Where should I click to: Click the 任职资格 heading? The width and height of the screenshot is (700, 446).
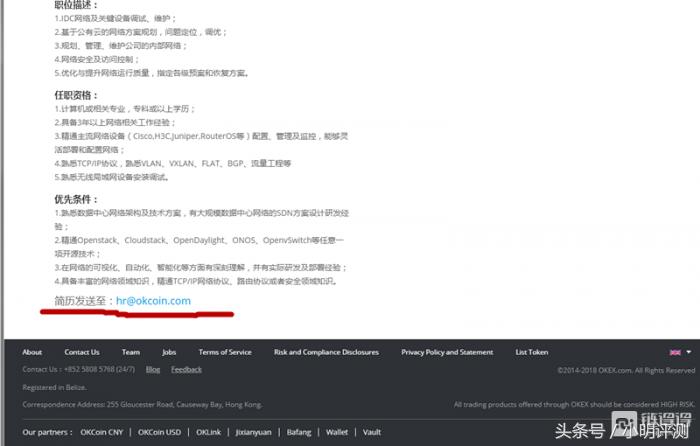point(76,95)
